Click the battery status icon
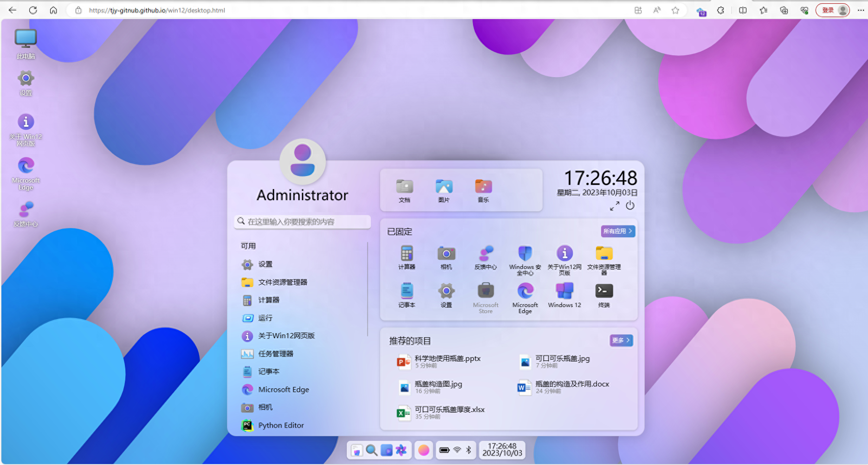 tap(444, 450)
